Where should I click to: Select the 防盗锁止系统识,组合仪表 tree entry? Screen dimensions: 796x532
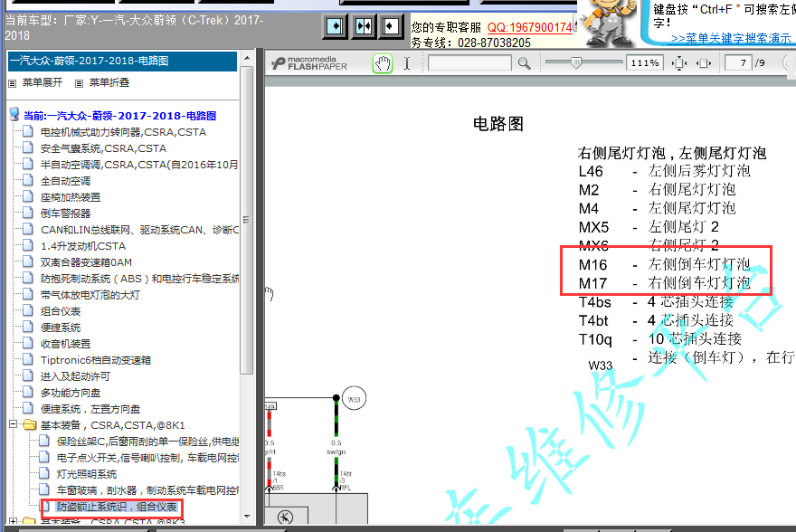[x=117, y=507]
